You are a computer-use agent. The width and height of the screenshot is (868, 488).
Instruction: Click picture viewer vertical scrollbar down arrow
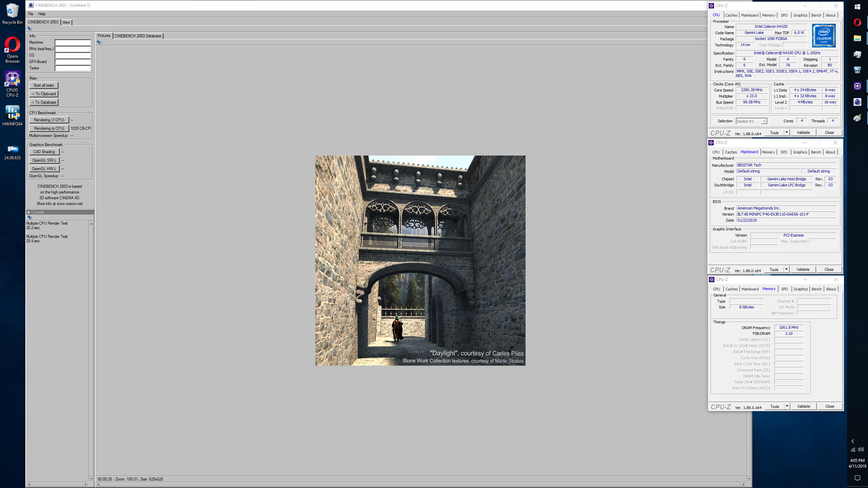click(x=749, y=479)
